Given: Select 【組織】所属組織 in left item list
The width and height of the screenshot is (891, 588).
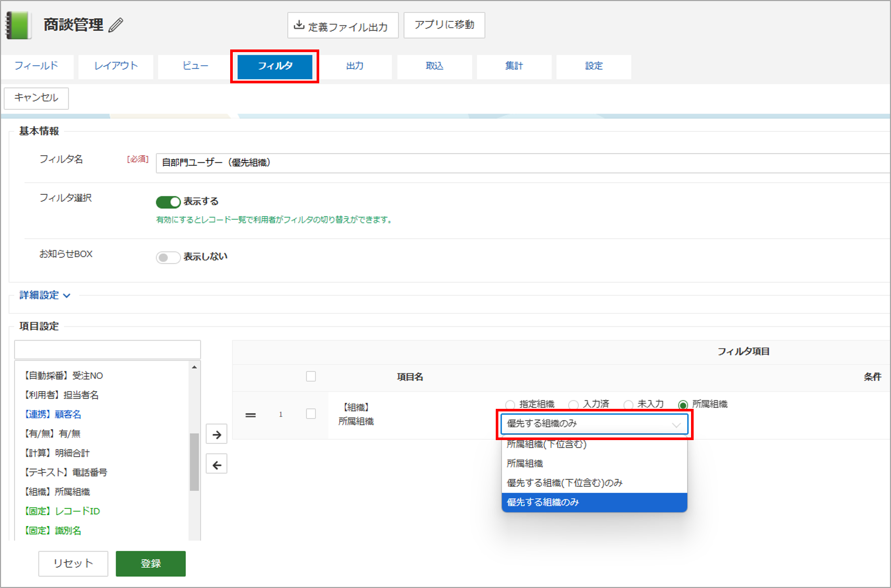Looking at the screenshot, I should (56, 492).
